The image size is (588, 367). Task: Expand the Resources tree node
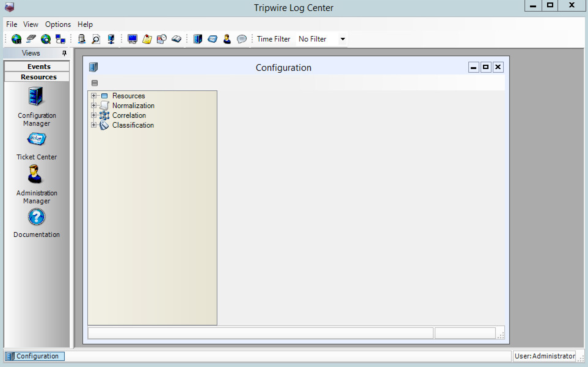point(94,96)
